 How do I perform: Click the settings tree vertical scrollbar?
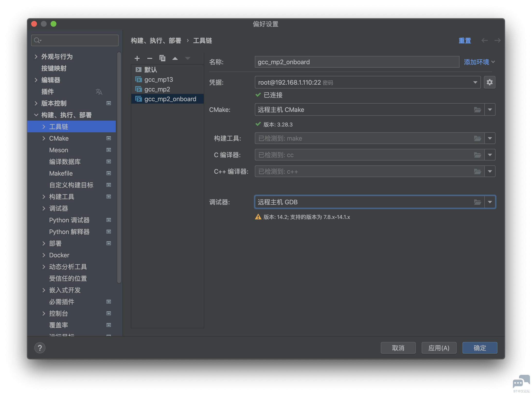point(119,168)
